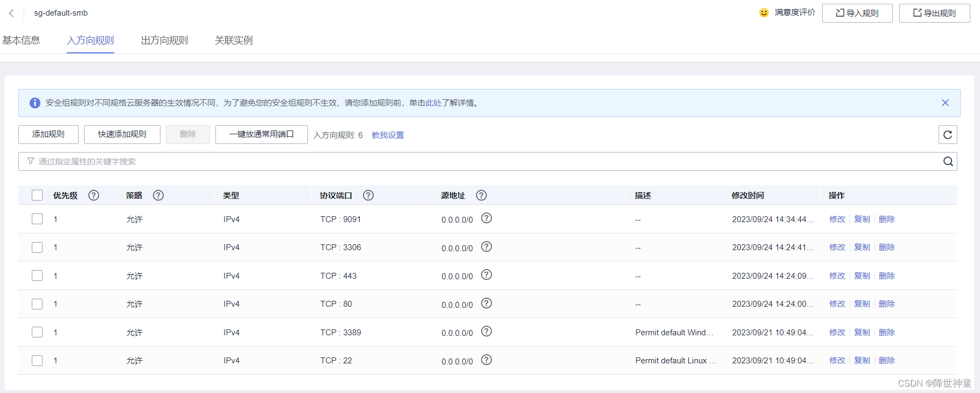This screenshot has width=980, height=393.
Task: Click 删除 for the TCP 443 rule
Action: pos(887,276)
